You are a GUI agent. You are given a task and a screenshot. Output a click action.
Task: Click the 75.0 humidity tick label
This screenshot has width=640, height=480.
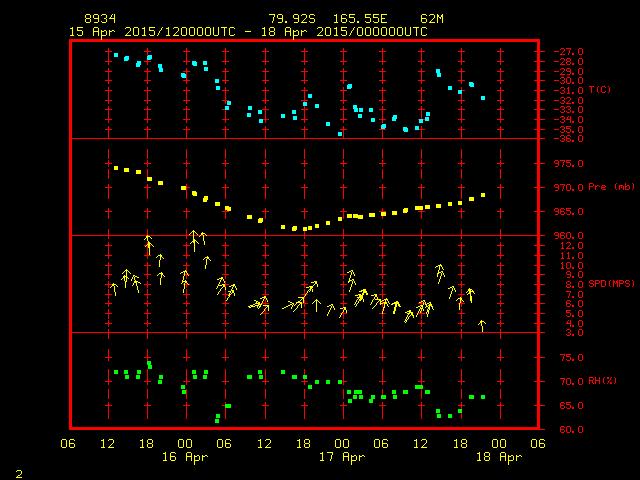coord(567,358)
